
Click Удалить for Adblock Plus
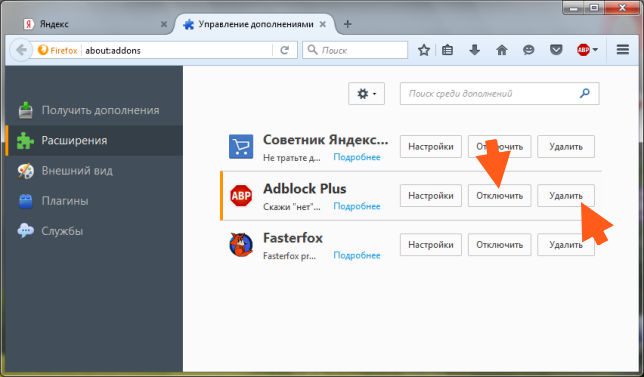point(566,195)
